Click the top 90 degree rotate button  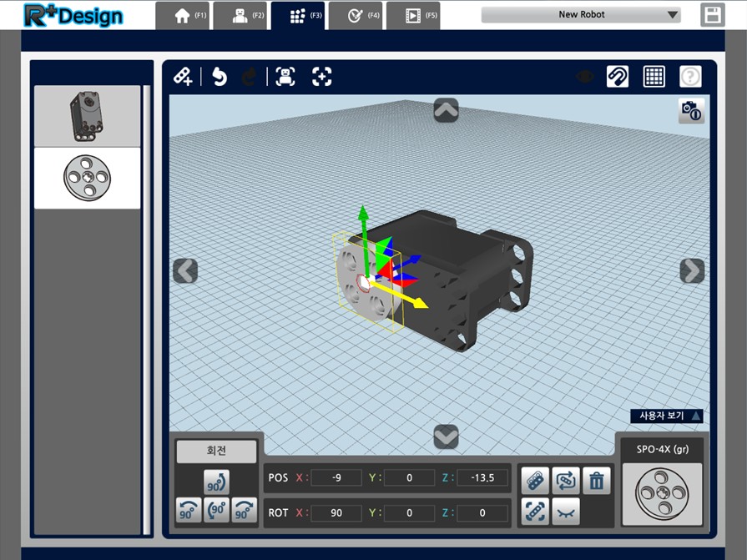[217, 482]
